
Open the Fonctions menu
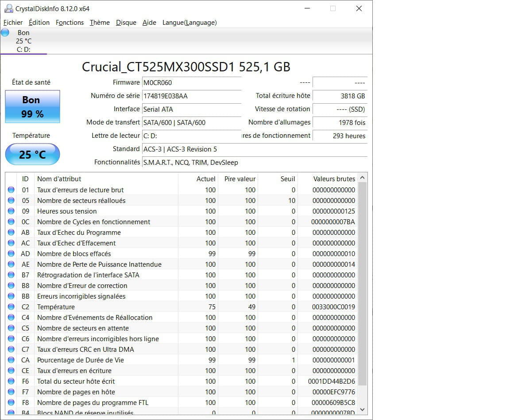(x=70, y=23)
